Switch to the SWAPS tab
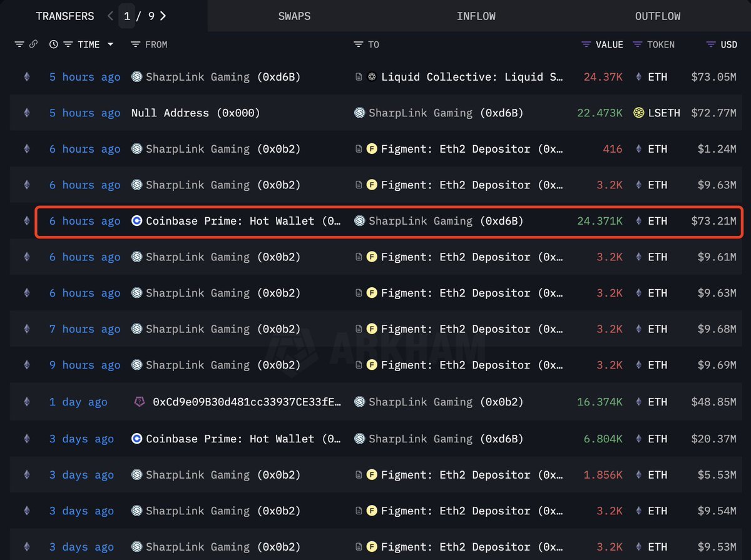Screen dimensions: 751x560 pyautogui.click(x=294, y=16)
